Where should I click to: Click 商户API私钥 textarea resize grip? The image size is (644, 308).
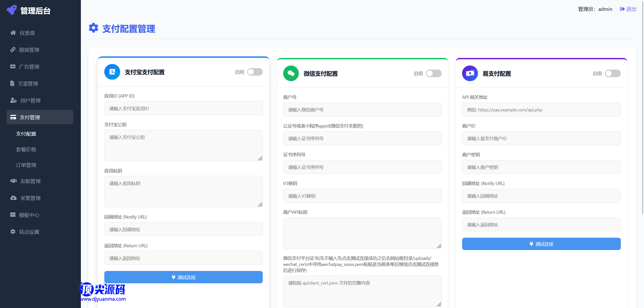[x=439, y=246]
